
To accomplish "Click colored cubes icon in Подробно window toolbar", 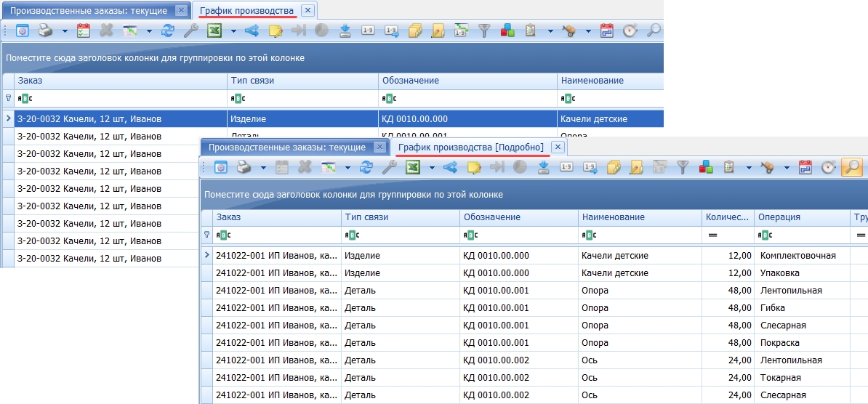I will [x=707, y=167].
